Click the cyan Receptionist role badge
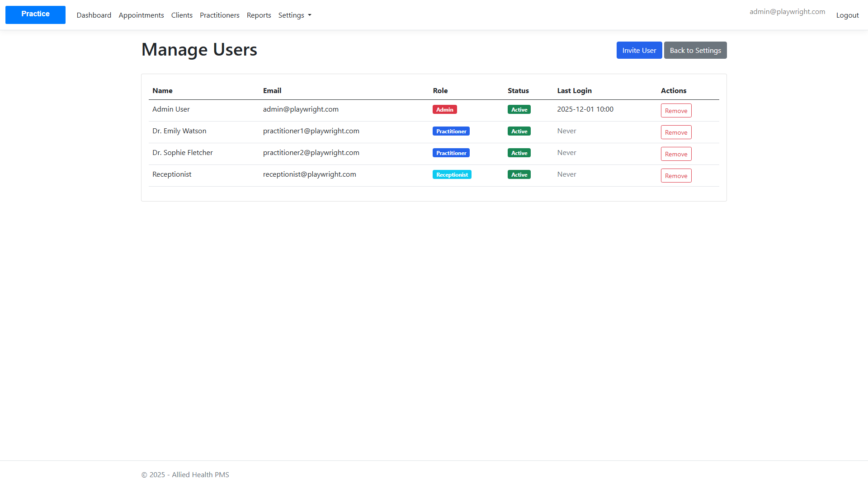 (x=452, y=174)
